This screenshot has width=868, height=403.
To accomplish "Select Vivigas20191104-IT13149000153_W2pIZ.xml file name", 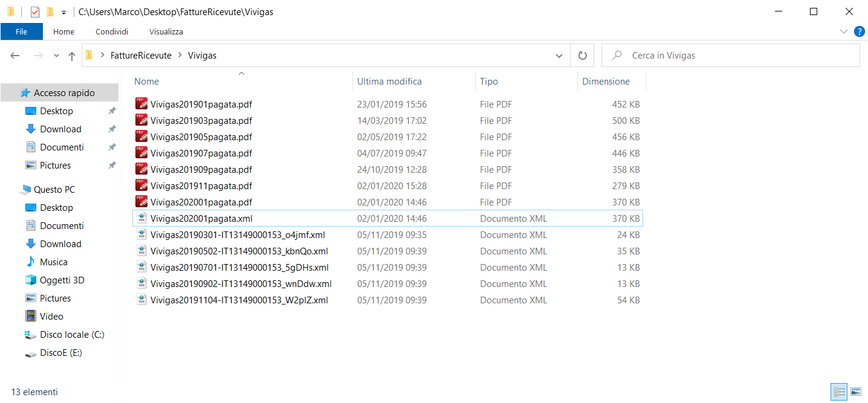I will point(239,300).
